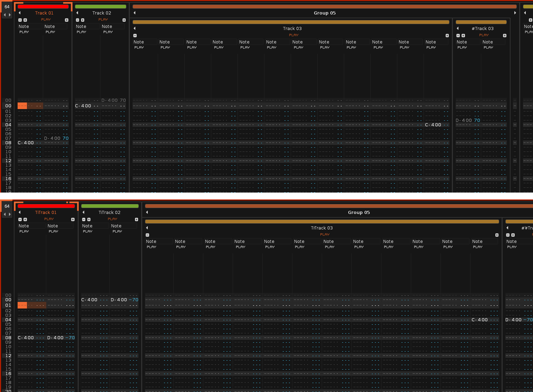Screen dimensions: 533x392
Task: Add an effect column to #Track 03
Action: 505,36
